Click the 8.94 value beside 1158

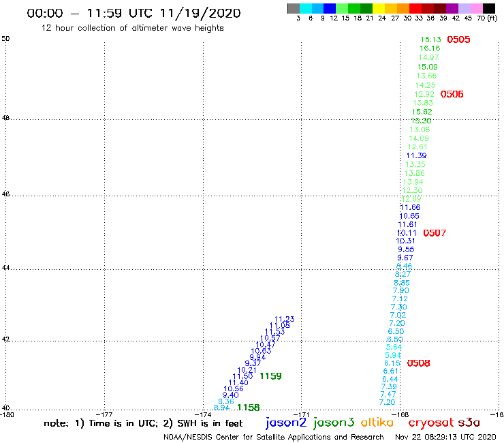click(221, 408)
